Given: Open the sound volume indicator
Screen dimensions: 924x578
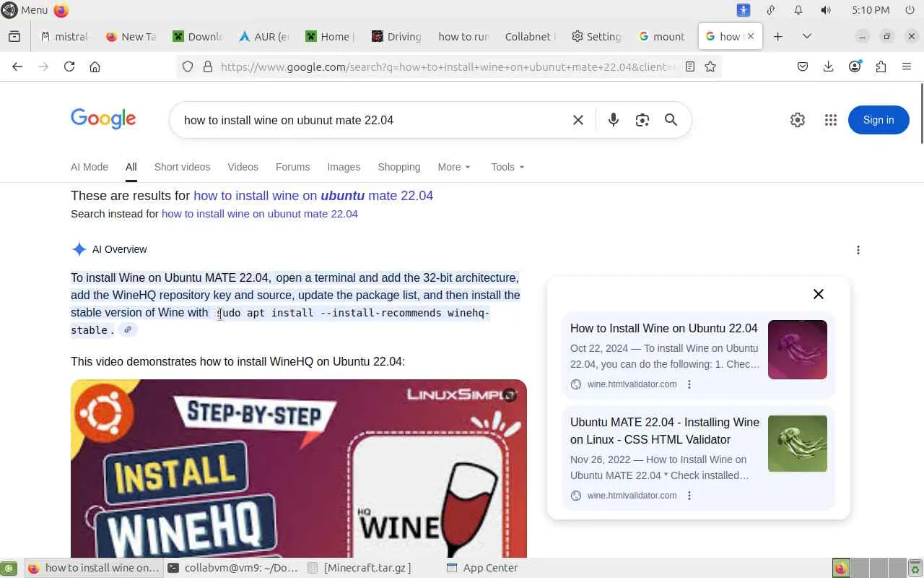Looking at the screenshot, I should pos(826,10).
